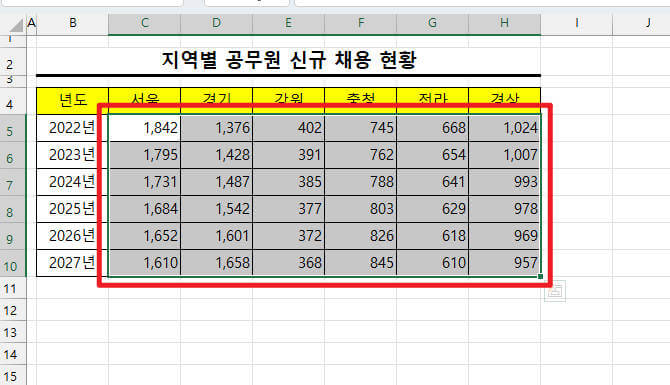The image size is (670, 385).
Task: Open the Quick Analysis button below the selection
Action: tap(555, 291)
